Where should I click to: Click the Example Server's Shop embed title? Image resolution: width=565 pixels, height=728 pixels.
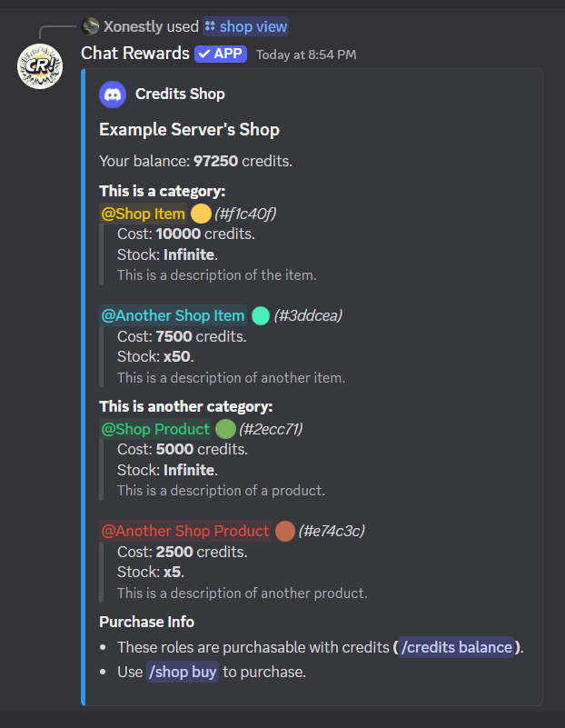[188, 129]
